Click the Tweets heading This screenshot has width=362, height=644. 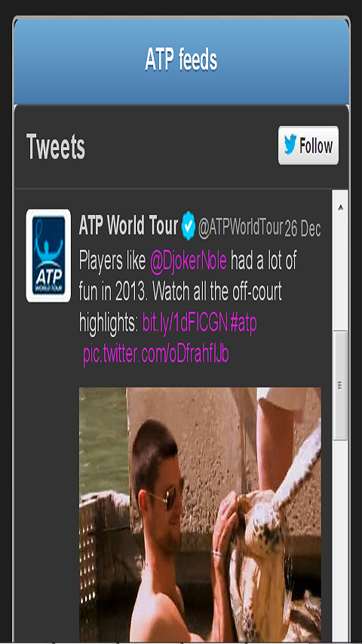tap(56, 146)
